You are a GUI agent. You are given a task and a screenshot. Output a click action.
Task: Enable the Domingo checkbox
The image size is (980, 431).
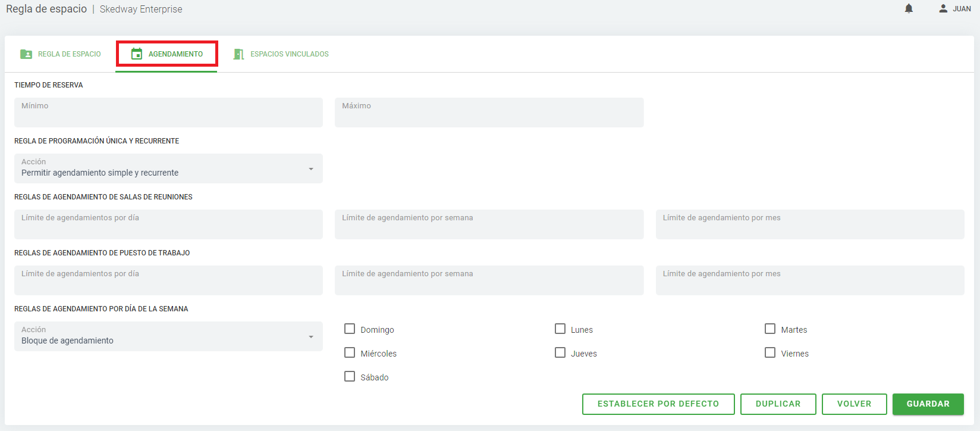pos(350,329)
